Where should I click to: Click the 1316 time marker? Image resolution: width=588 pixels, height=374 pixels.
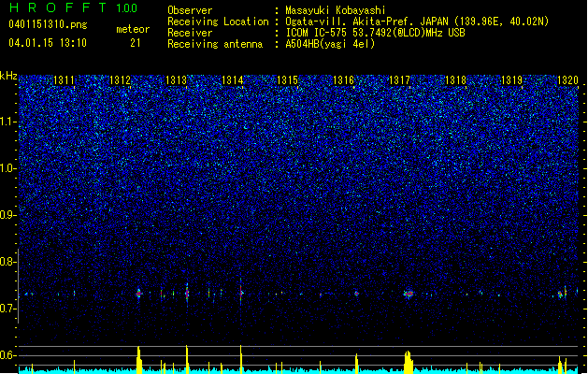coord(344,80)
